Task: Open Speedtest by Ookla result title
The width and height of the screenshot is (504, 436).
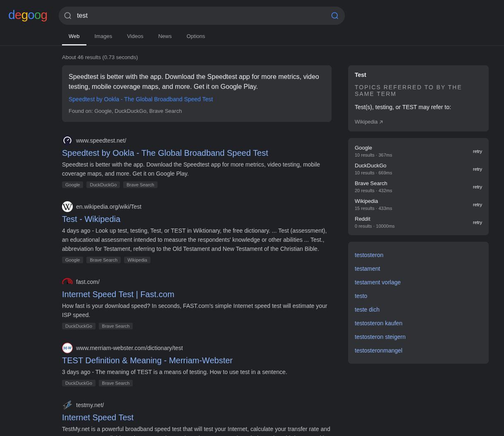Action: tap(165, 153)
